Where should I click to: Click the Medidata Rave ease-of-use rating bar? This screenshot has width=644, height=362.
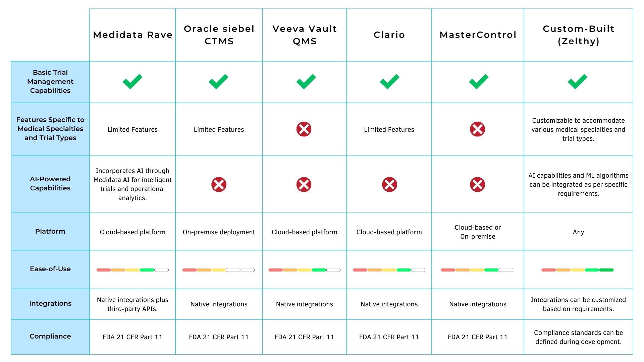pos(132,270)
